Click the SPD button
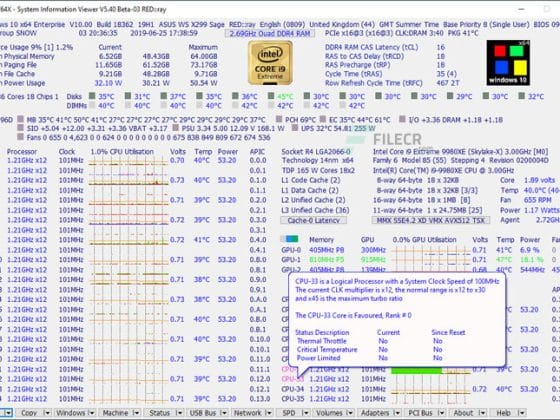The height and width of the screenshot is (420, 560). [x=289, y=413]
